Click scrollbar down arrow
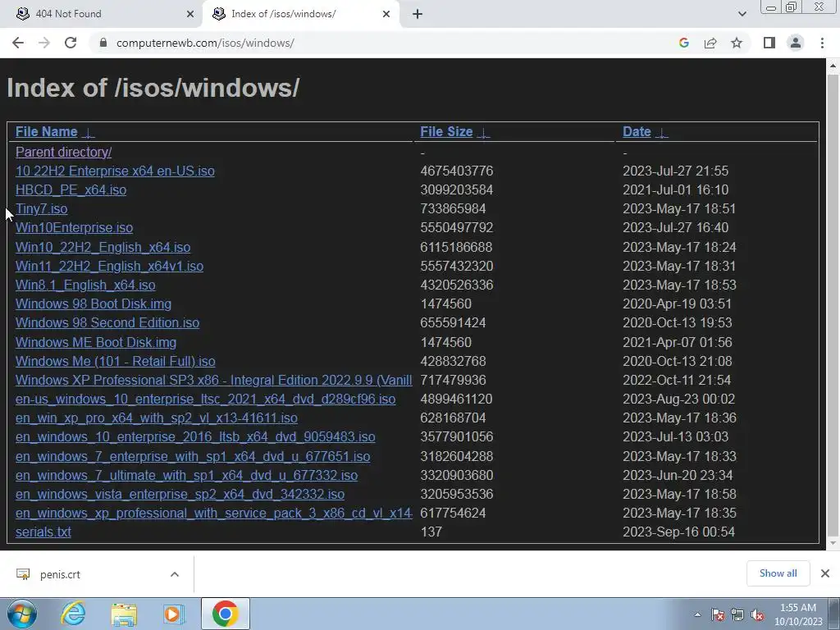Screen dimensions: 840x630 tap(833, 544)
